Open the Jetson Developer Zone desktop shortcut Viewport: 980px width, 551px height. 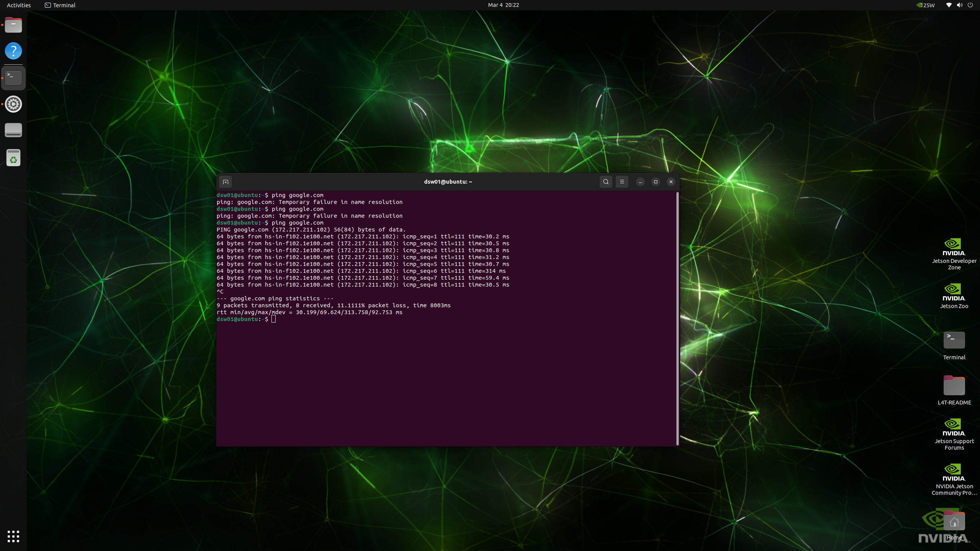tap(954, 247)
